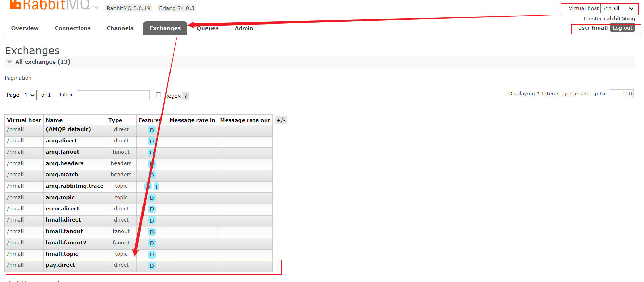Click the 'direct' type of pay.direct
Screen dimensions: 644x282
tap(121, 265)
